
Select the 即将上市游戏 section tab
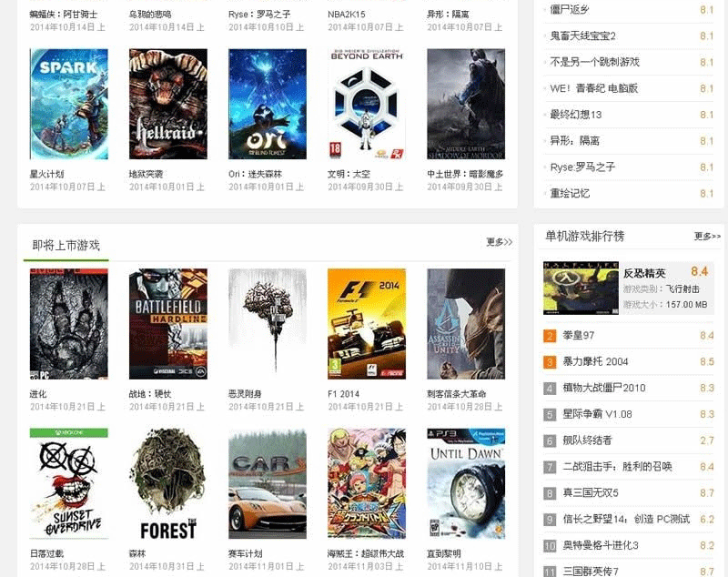(66, 245)
